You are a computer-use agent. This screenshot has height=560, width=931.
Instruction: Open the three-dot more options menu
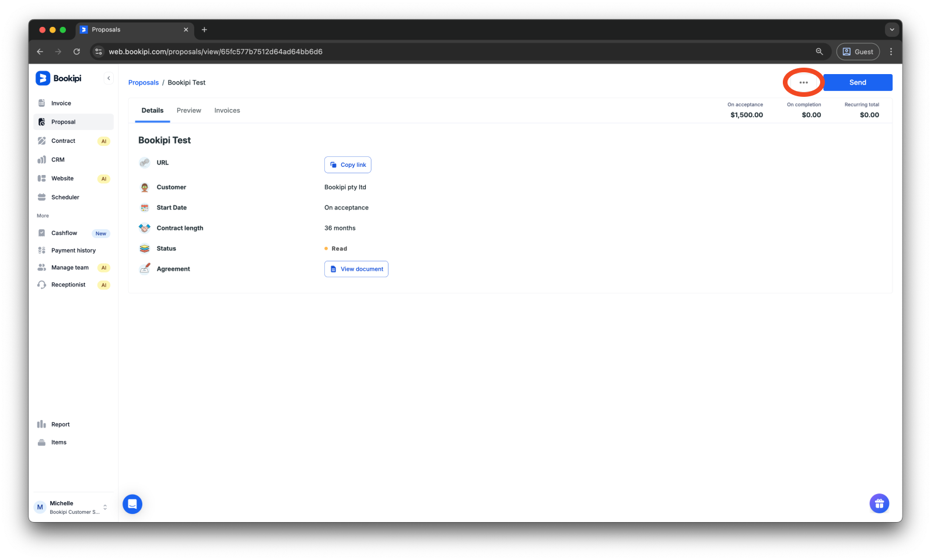click(803, 82)
